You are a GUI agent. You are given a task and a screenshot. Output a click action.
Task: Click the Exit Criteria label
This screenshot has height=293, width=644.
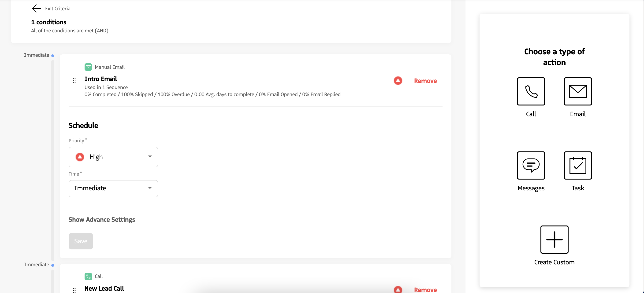[x=58, y=8]
